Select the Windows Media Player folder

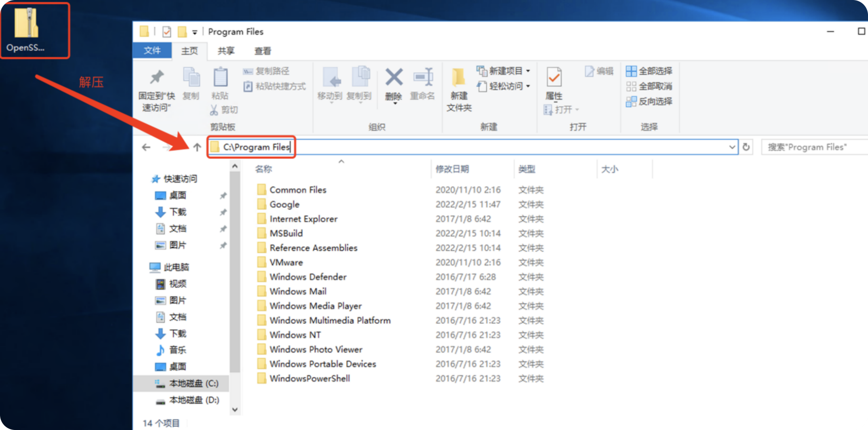[x=309, y=306]
